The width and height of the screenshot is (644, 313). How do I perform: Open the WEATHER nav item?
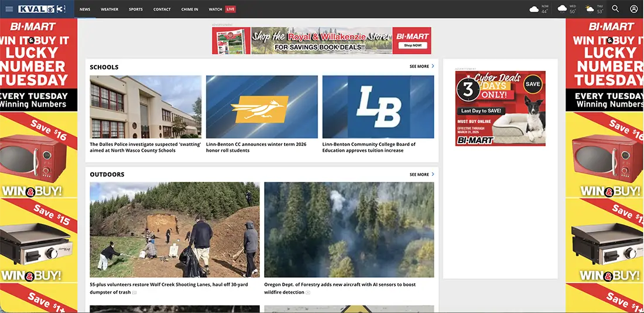point(109,9)
